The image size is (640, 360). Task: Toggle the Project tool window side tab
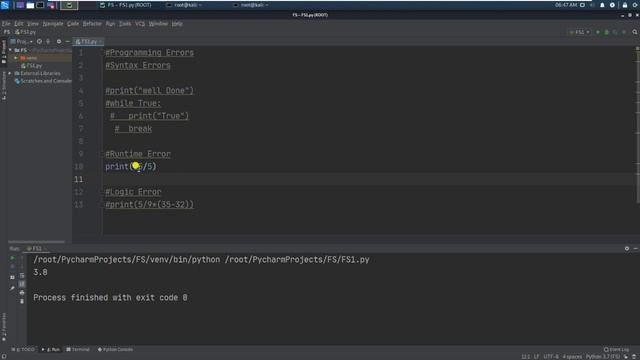point(4,51)
